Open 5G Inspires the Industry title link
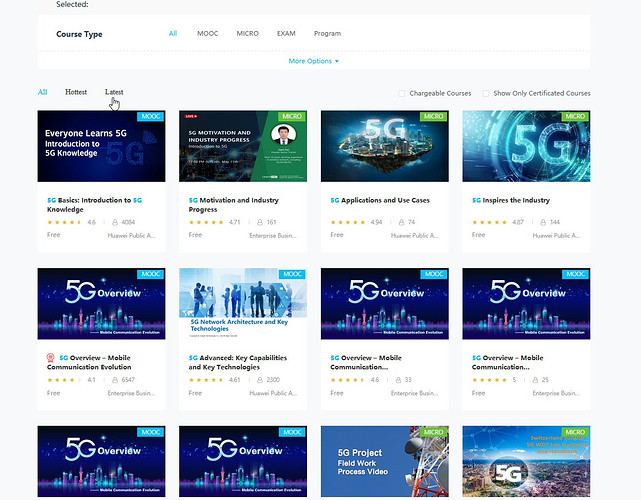641x500 pixels. click(x=511, y=200)
